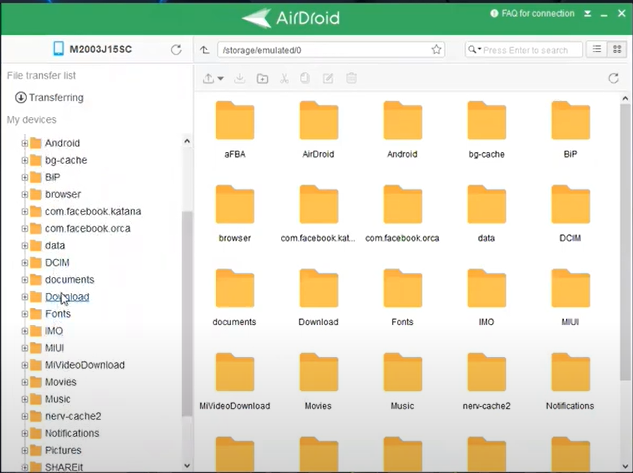Select nerv-cache2 in the sidebar tree
This screenshot has height=473, width=633.
click(73, 416)
